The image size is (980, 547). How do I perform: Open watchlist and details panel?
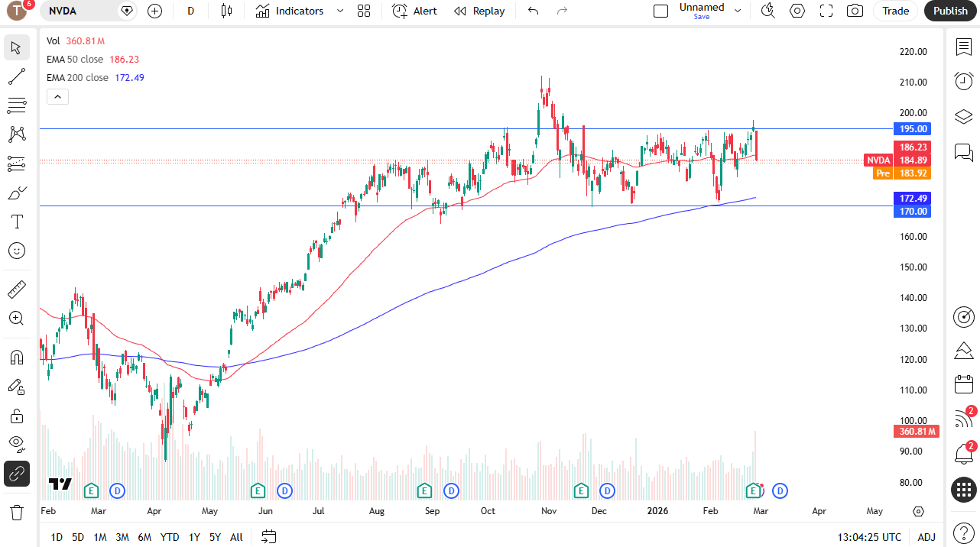[x=963, y=47]
